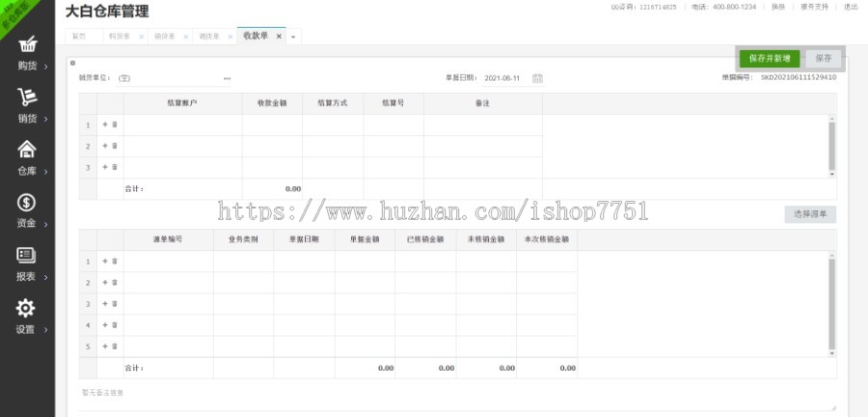Delete row 4 in the 源单编号 table

click(115, 325)
